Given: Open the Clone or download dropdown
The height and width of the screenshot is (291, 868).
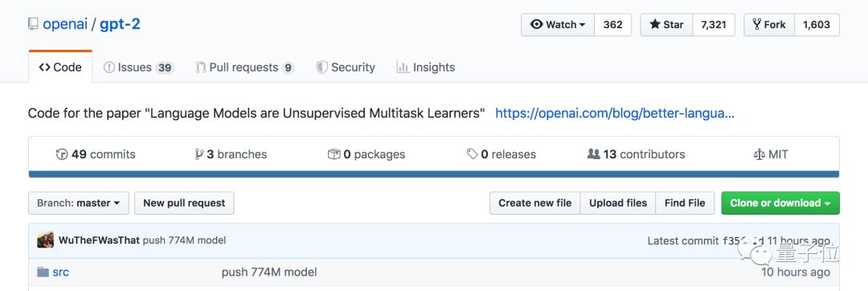Looking at the screenshot, I should pos(780,203).
